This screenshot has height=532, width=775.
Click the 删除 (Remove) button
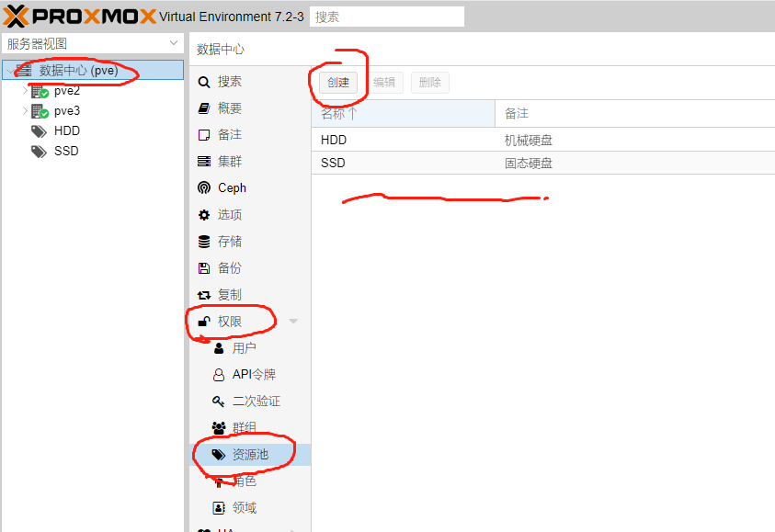(429, 82)
